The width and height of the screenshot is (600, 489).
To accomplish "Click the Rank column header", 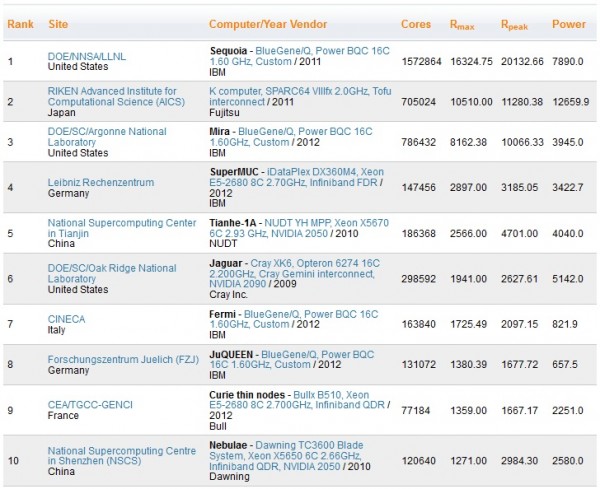I will [20, 24].
